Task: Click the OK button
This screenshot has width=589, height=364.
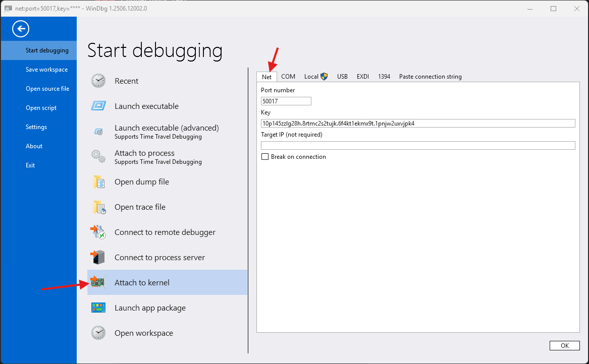Action: click(565, 346)
